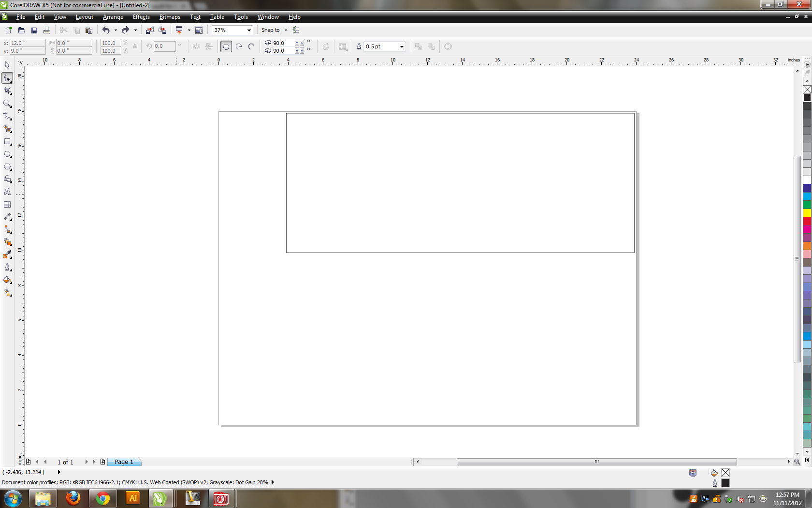Open the outline width dropdown
The image size is (812, 508).
[x=402, y=47]
